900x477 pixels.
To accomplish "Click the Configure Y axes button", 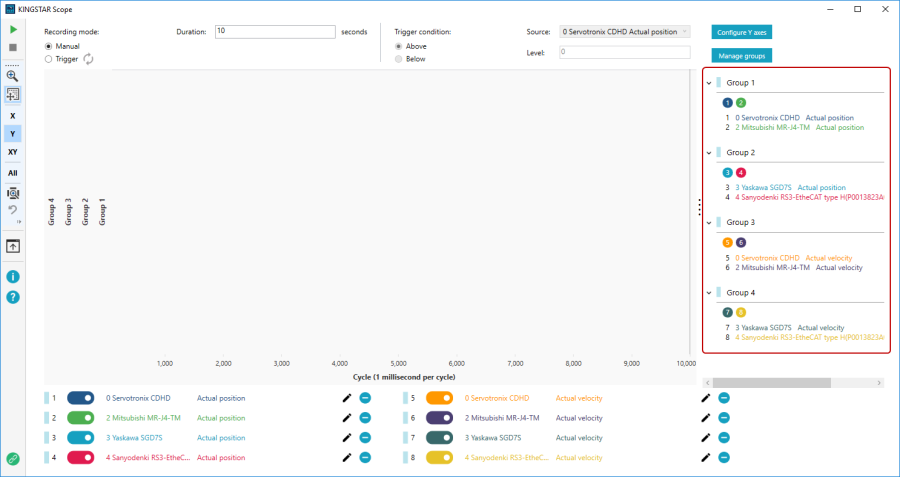I will click(740, 32).
